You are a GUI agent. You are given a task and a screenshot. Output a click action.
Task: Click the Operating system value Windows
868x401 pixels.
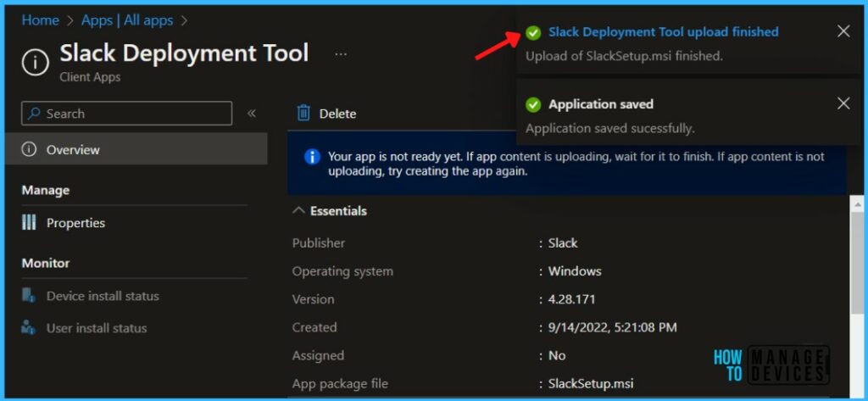tap(575, 271)
